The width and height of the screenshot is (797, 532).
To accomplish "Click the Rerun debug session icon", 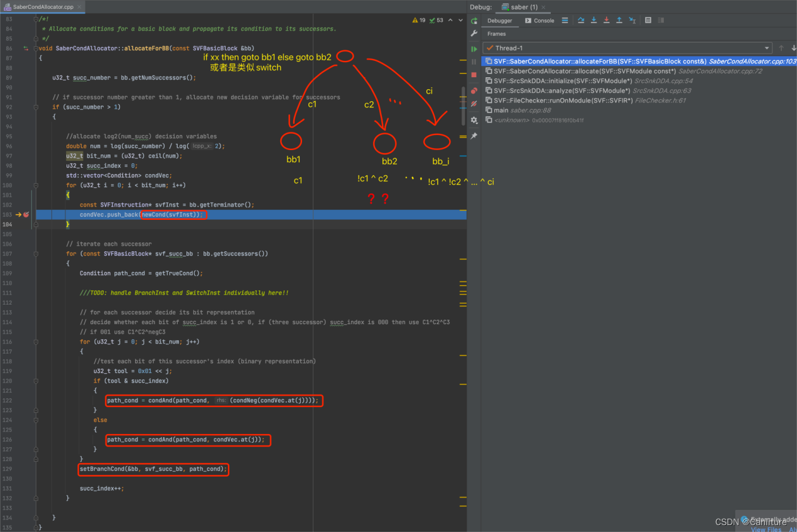I will (474, 21).
